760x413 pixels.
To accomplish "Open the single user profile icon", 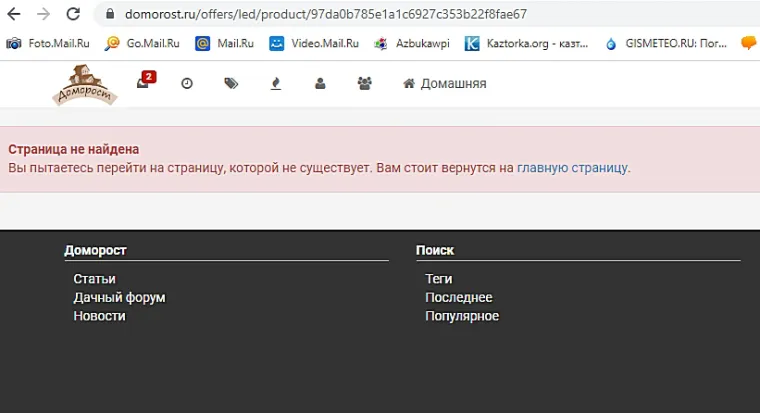I will click(x=320, y=84).
